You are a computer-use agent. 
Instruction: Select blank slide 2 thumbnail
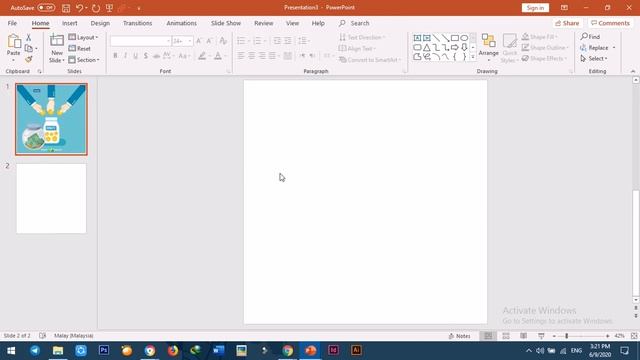tap(51, 198)
